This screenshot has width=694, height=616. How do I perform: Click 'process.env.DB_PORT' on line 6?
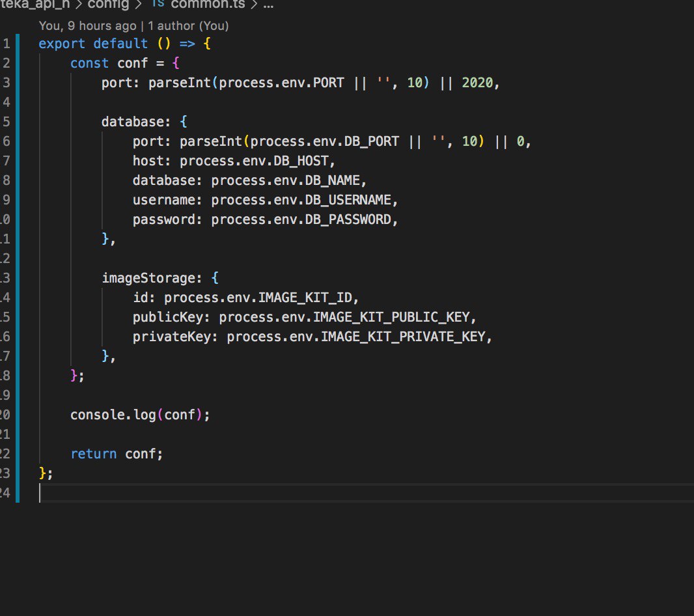(x=324, y=141)
